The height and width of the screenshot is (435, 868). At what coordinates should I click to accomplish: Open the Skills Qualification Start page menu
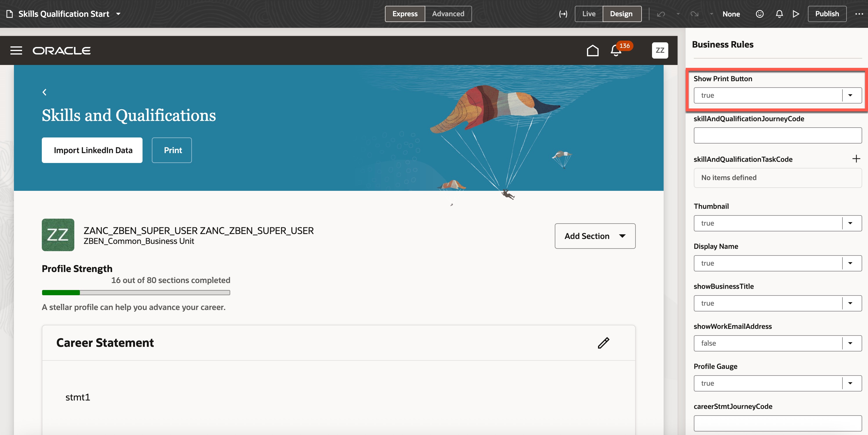click(x=118, y=14)
